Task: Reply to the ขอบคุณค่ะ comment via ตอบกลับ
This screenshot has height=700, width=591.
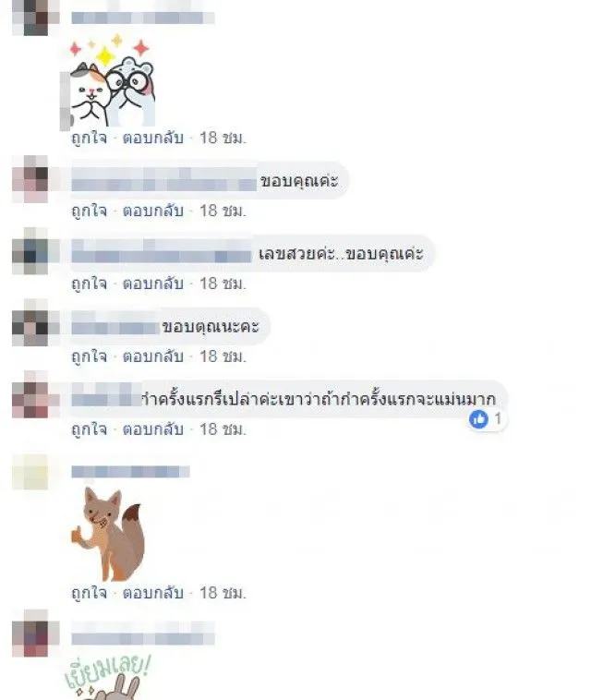Action: (153, 211)
